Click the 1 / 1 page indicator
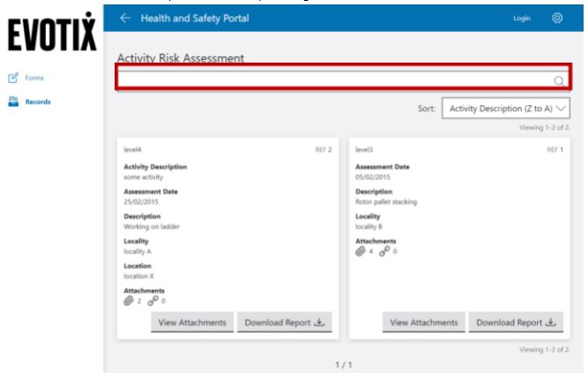This screenshot has height=373, width=588. point(344,363)
